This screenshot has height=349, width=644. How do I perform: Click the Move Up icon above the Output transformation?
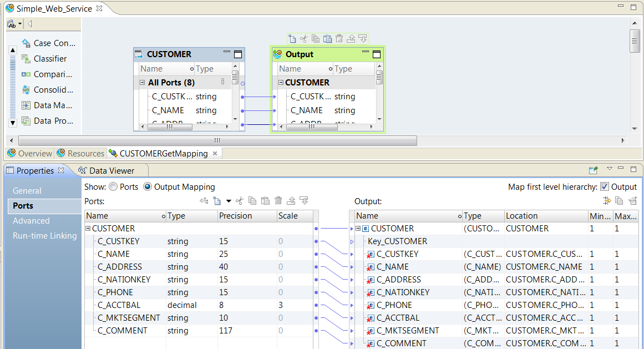click(351, 39)
